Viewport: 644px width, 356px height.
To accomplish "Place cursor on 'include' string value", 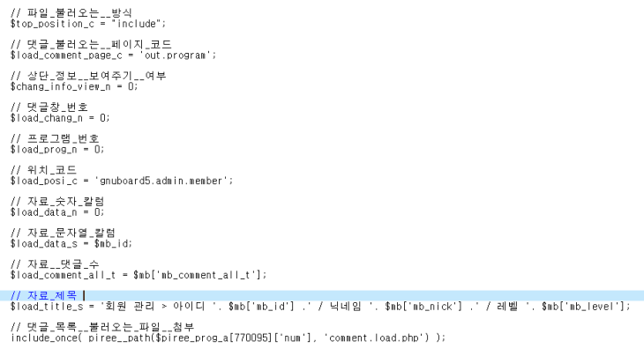I will click(137, 24).
